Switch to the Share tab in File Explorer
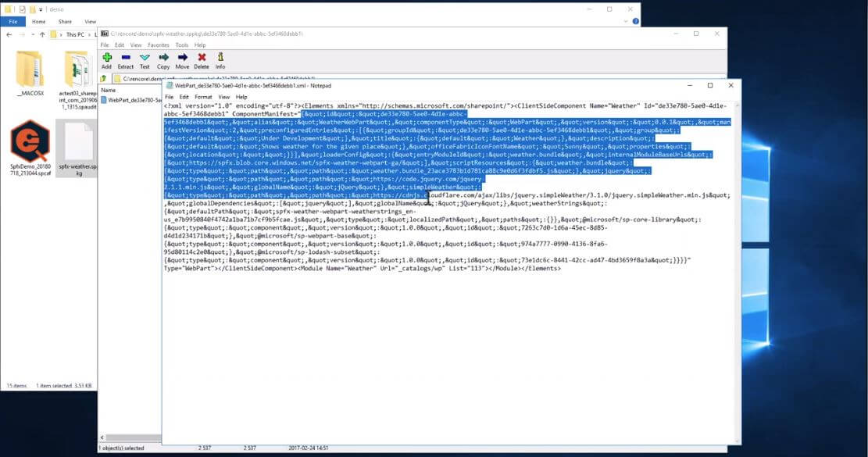This screenshot has height=457, width=868. coord(65,22)
